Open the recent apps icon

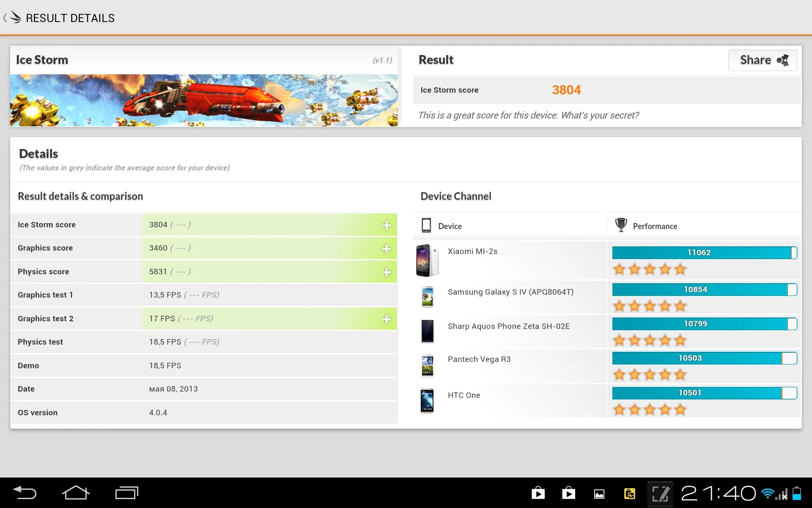pyautogui.click(x=126, y=493)
